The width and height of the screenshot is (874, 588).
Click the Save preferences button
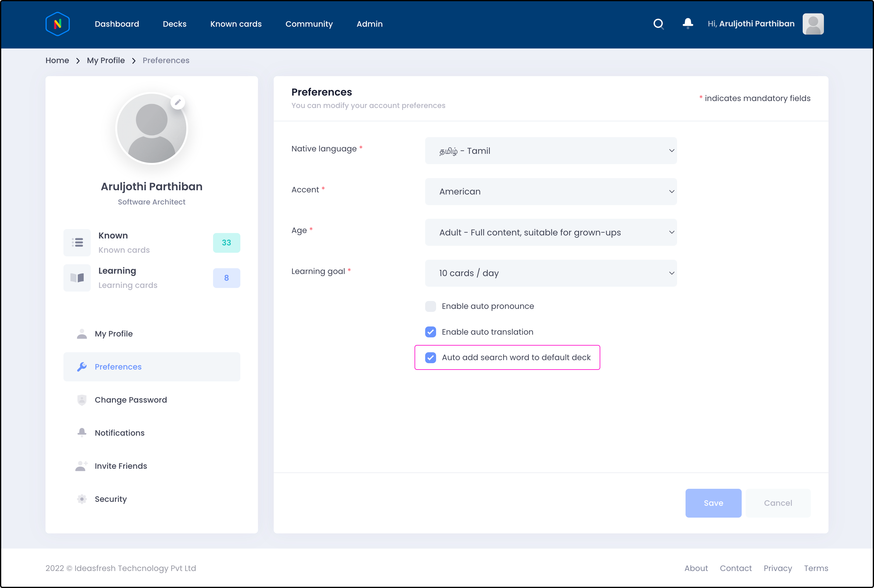[x=713, y=503]
